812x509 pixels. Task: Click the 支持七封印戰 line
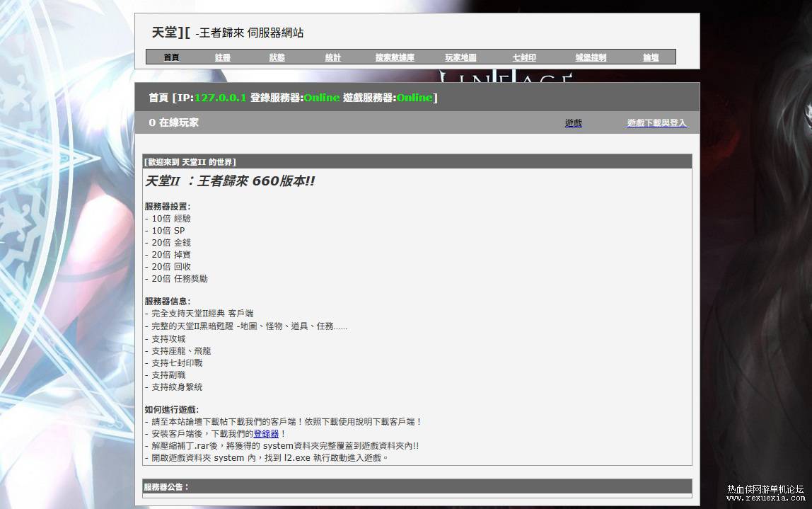pyautogui.click(x=173, y=363)
